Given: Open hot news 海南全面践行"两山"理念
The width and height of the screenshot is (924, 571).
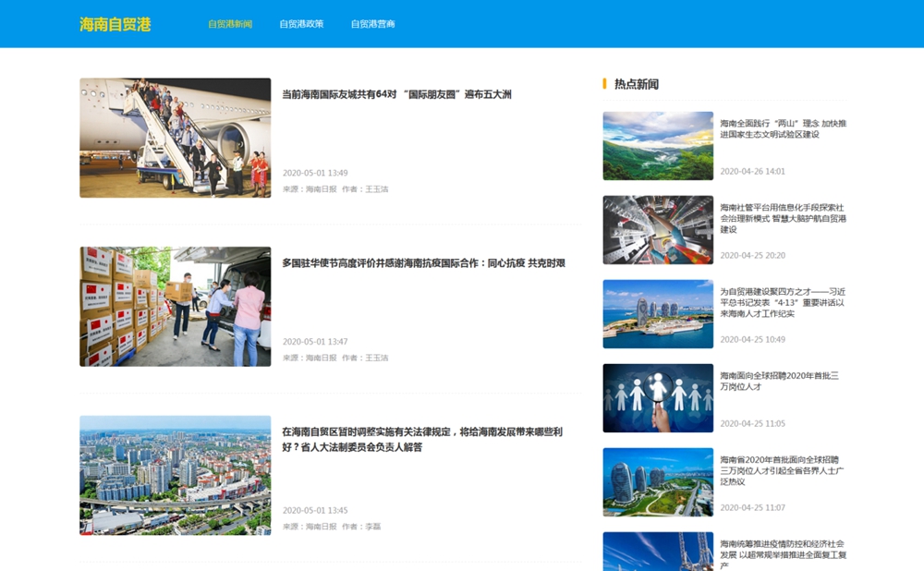Looking at the screenshot, I should point(784,128).
